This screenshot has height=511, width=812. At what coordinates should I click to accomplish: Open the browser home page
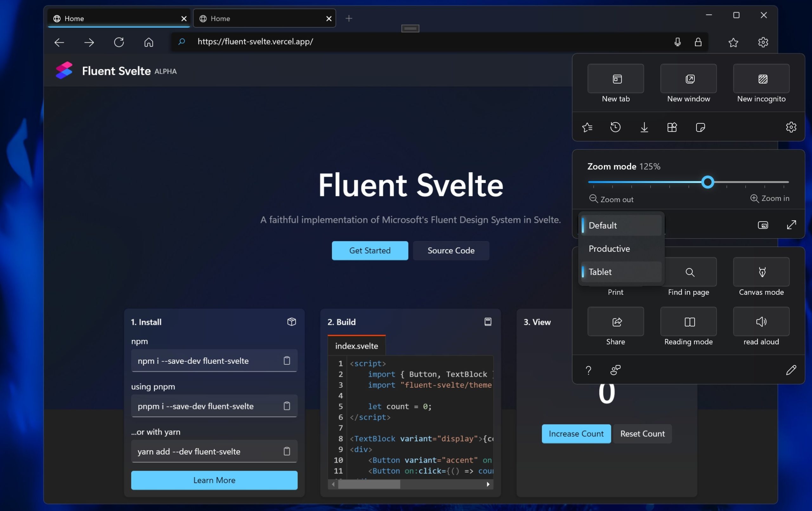coord(149,42)
